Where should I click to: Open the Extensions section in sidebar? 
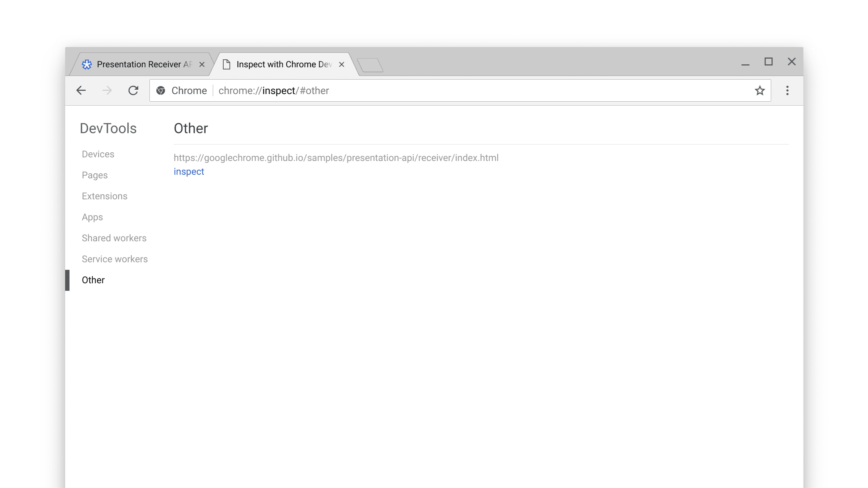104,196
